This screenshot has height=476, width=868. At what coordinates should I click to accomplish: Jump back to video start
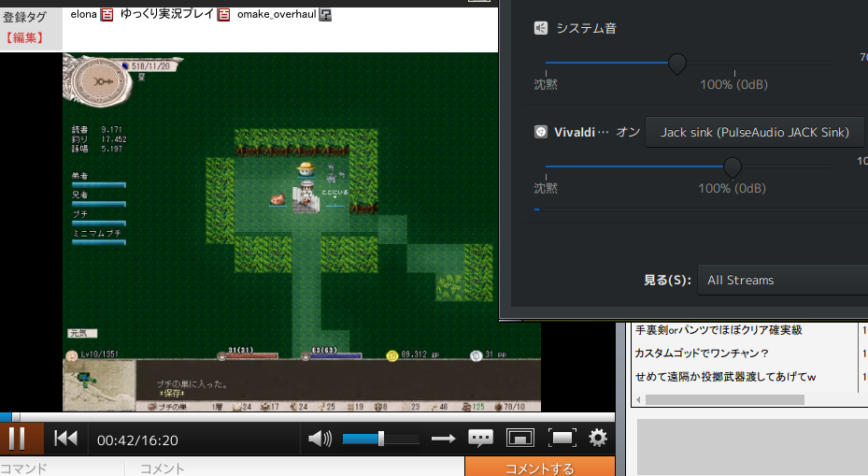pyautogui.click(x=66, y=439)
